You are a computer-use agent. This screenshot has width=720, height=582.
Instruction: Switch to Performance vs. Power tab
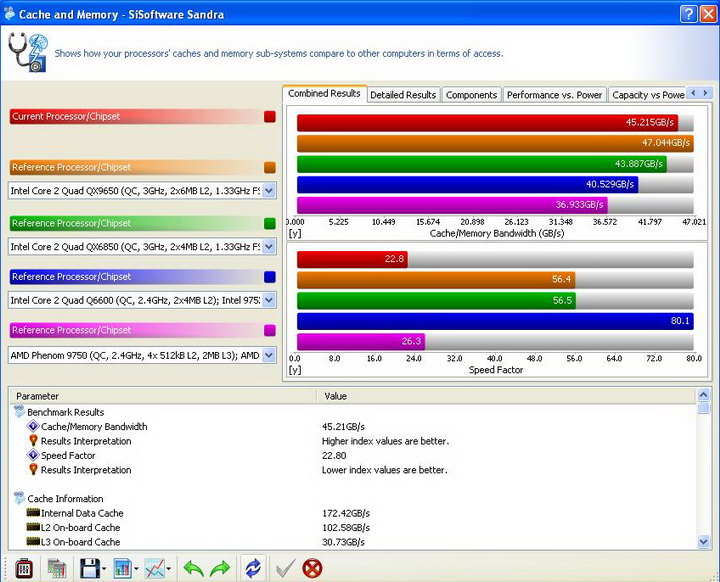555,95
